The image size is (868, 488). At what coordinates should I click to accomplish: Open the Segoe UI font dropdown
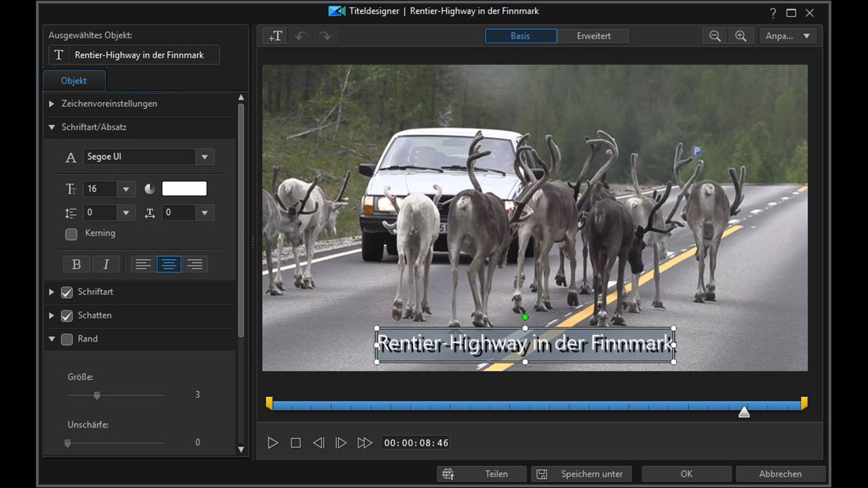(204, 157)
